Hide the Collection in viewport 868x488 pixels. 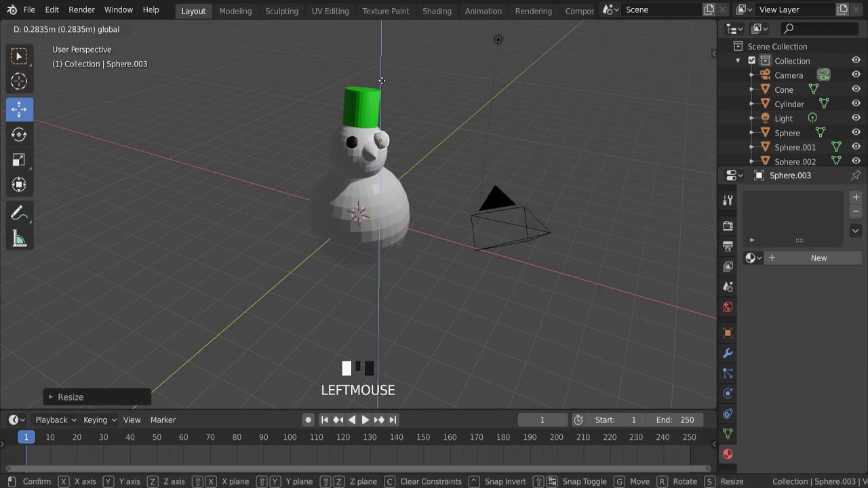856,60
